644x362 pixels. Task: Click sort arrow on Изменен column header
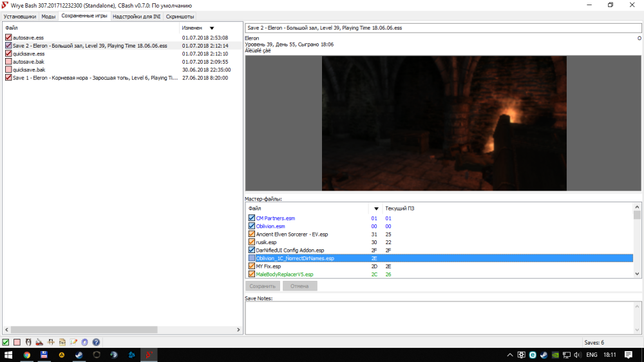(212, 28)
